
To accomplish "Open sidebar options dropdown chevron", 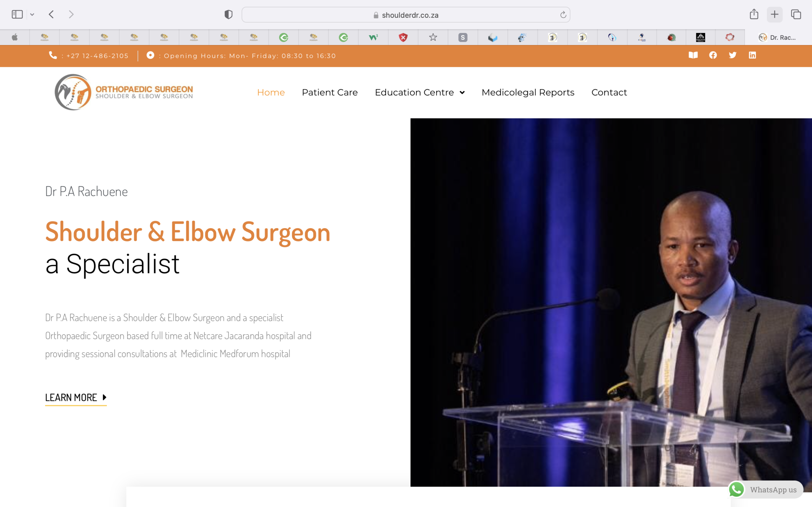I will point(32,15).
